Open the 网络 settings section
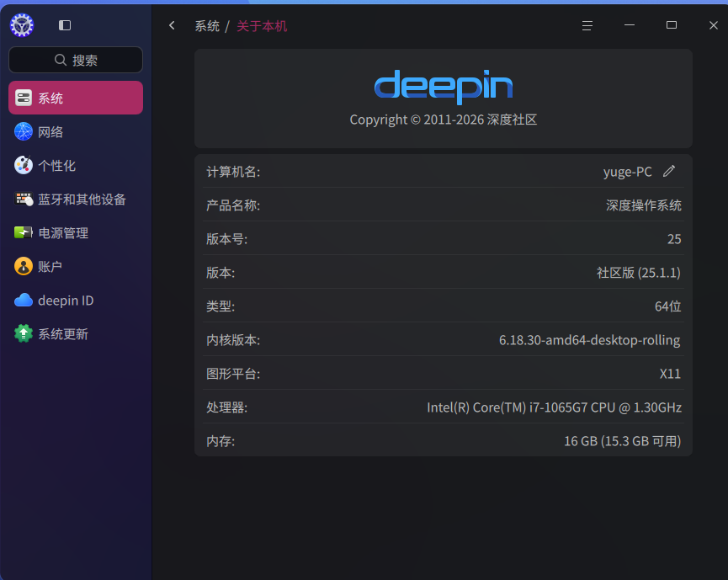 (x=76, y=132)
